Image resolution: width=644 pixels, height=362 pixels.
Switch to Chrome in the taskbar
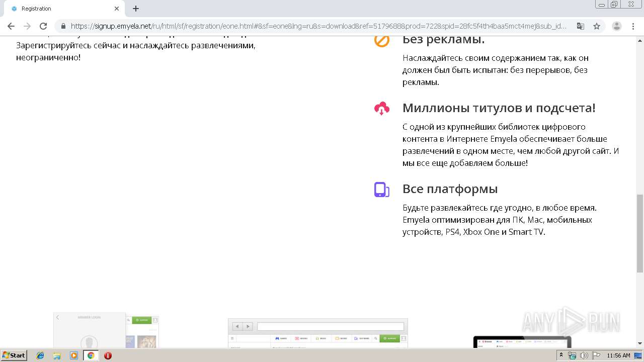pos(91,355)
